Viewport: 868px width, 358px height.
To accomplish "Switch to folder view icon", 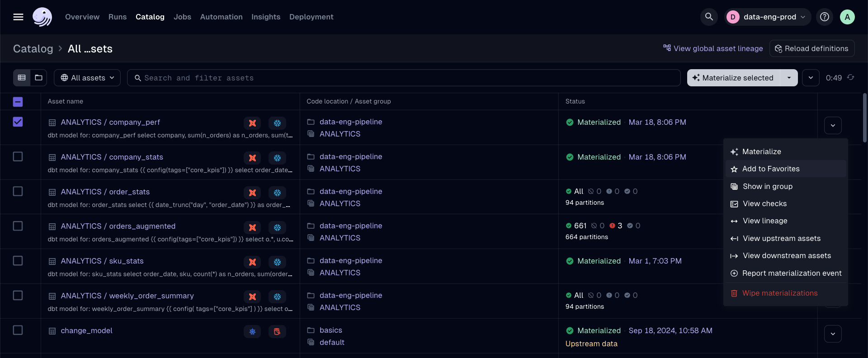I will point(39,78).
